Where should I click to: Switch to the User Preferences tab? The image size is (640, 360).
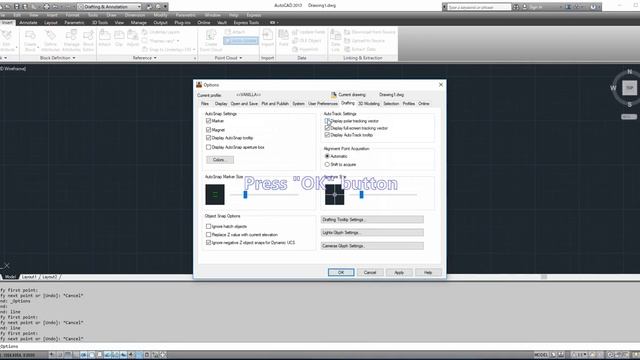click(322, 104)
